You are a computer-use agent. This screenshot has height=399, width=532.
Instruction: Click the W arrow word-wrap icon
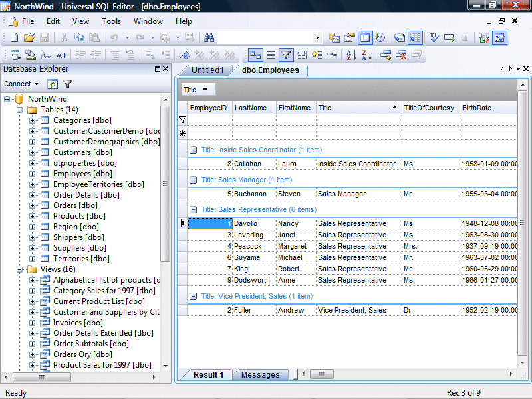[61, 55]
